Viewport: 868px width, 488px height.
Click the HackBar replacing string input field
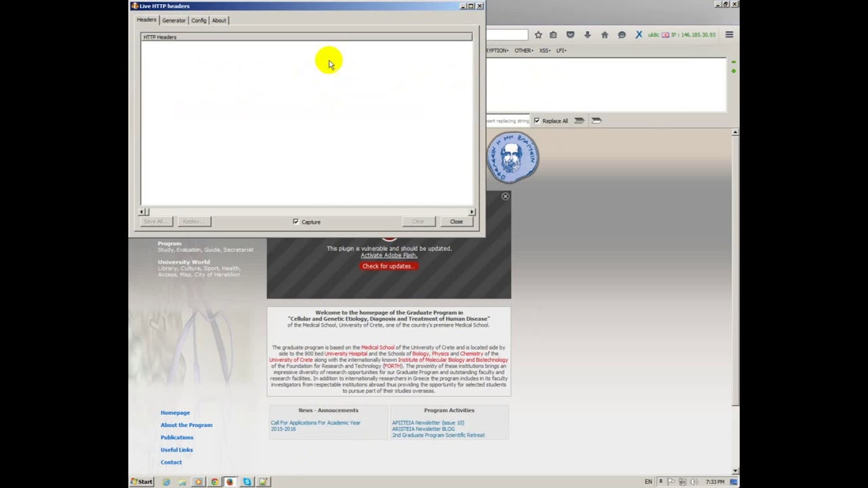[508, 121]
